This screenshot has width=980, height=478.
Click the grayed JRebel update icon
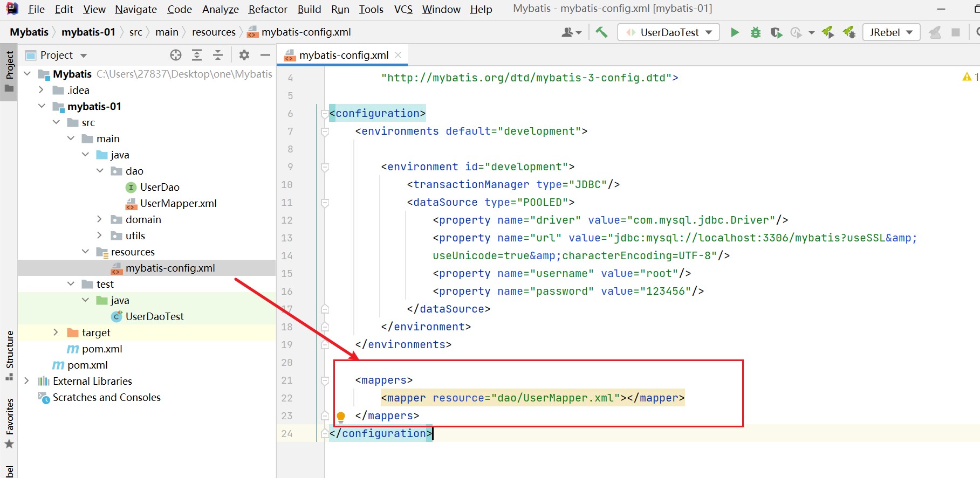[x=935, y=32]
